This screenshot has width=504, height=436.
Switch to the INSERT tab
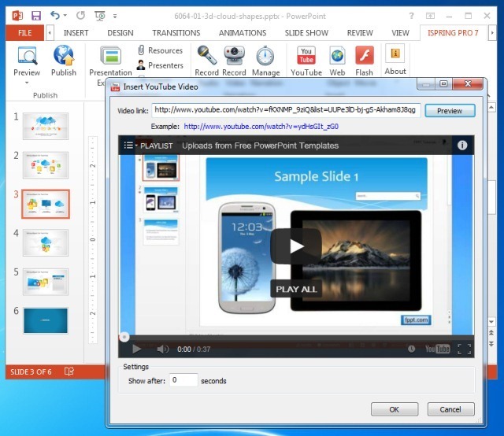tap(76, 33)
